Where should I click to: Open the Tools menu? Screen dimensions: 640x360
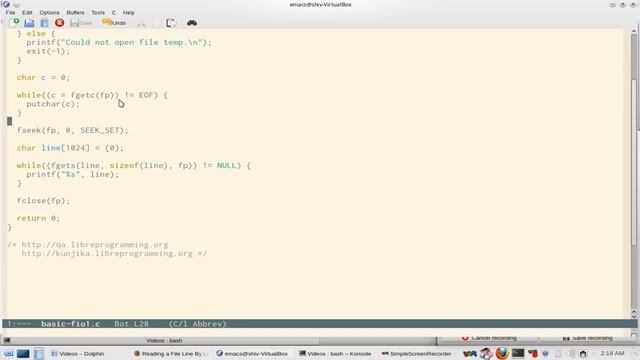coord(98,13)
